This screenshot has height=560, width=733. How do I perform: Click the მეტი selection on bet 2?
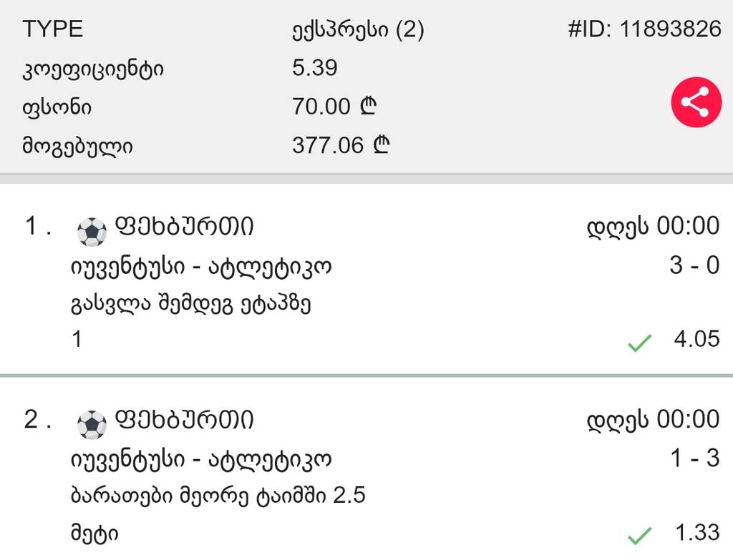click(x=94, y=534)
